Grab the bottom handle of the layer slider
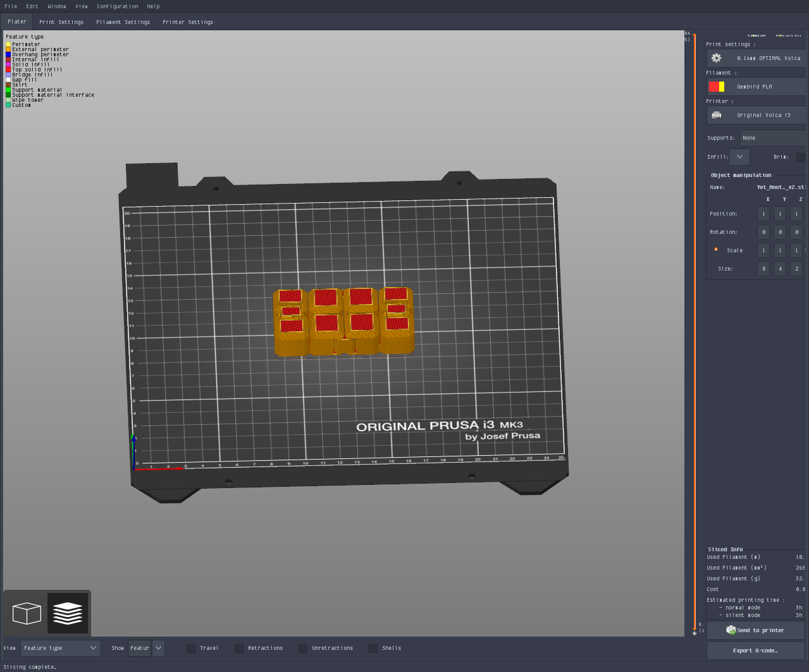Viewport: 809px width, 672px height. tap(695, 628)
